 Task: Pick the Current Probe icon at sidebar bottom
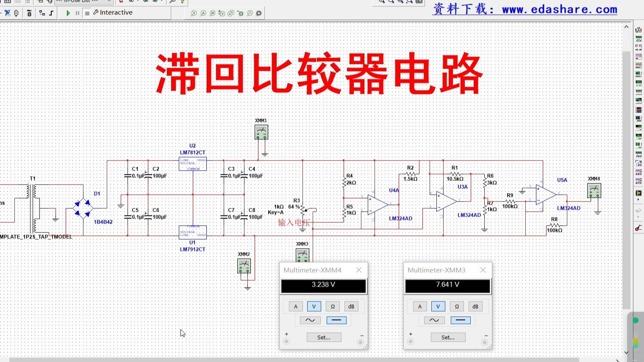coord(638,229)
